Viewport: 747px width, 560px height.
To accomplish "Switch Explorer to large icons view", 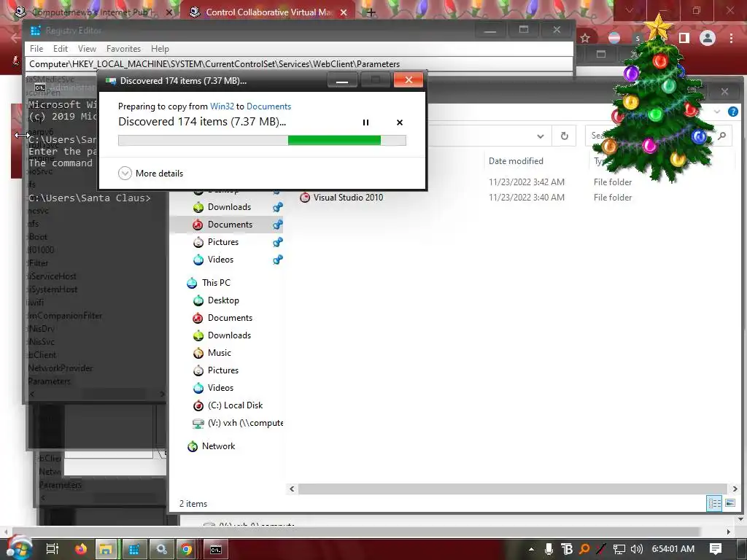I will coord(729,503).
